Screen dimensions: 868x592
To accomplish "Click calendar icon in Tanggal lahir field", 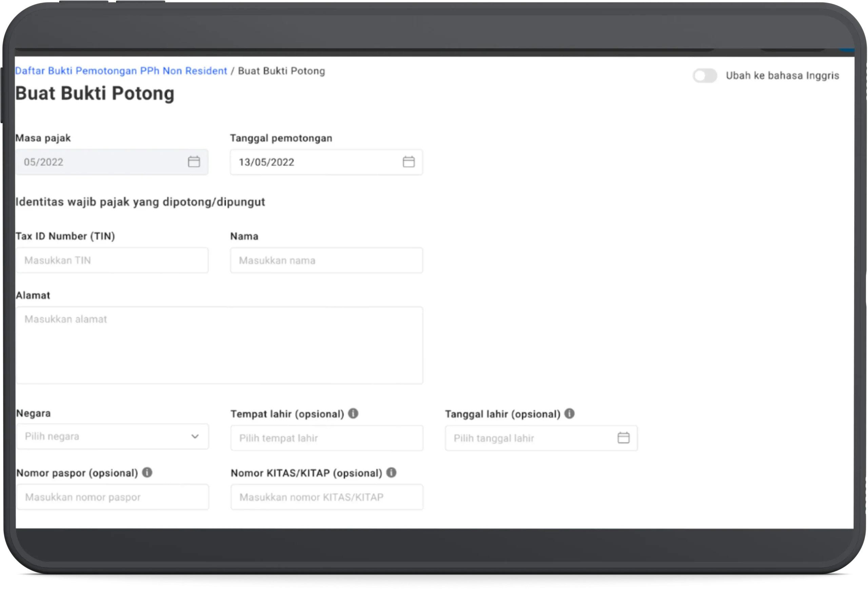I will click(x=623, y=437).
